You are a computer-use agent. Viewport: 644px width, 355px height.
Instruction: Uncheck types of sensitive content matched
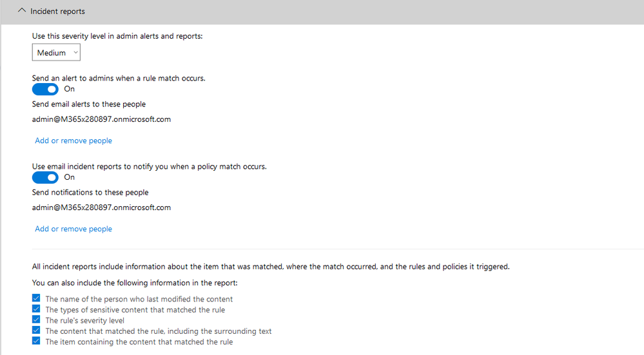36,309
